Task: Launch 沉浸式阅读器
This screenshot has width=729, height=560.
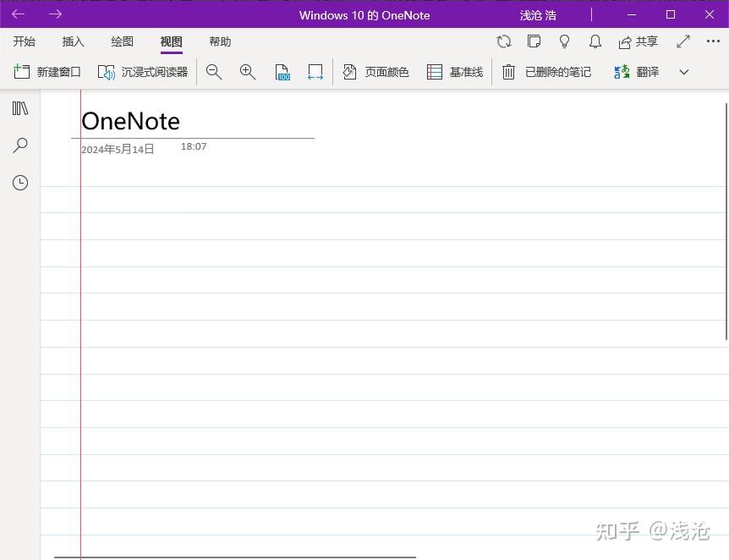Action: coord(143,72)
